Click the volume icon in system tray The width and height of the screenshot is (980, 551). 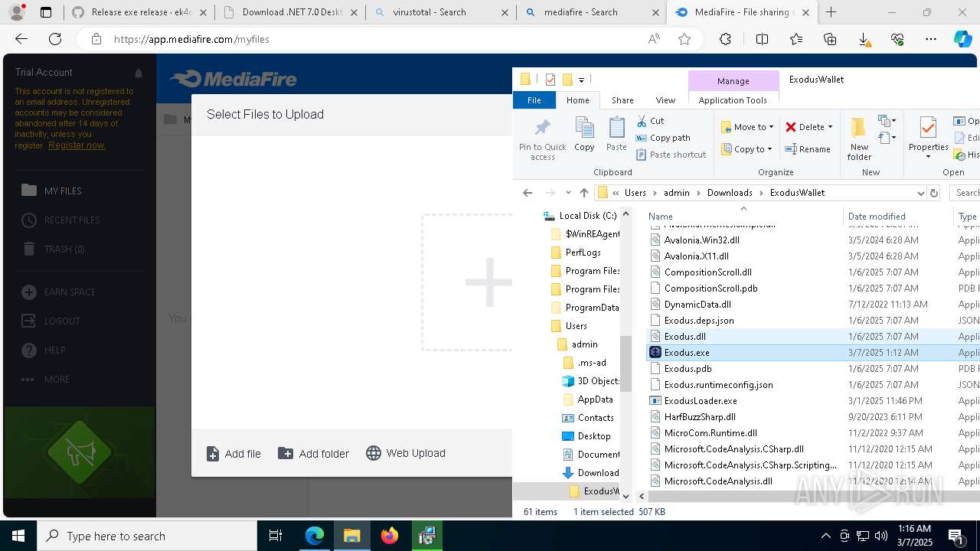pyautogui.click(x=881, y=536)
